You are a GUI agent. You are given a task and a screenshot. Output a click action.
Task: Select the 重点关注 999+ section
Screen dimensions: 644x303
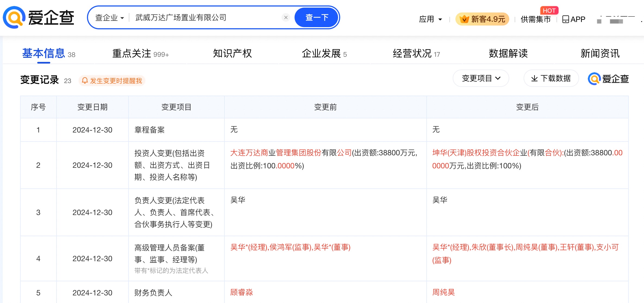139,53
